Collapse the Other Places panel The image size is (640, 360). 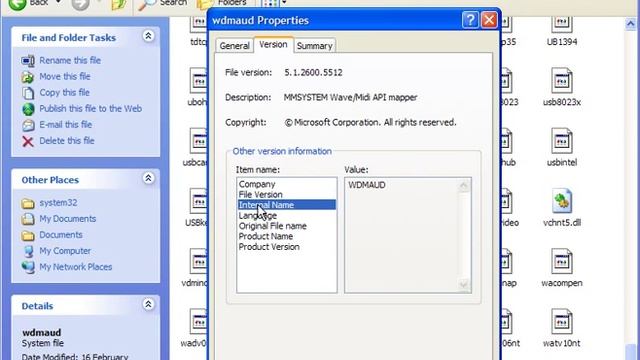coord(148,178)
